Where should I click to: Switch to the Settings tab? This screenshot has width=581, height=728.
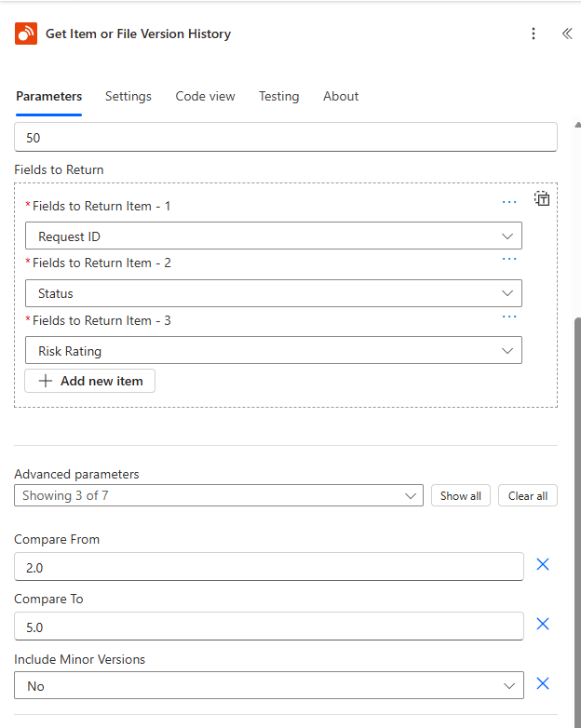coord(128,96)
